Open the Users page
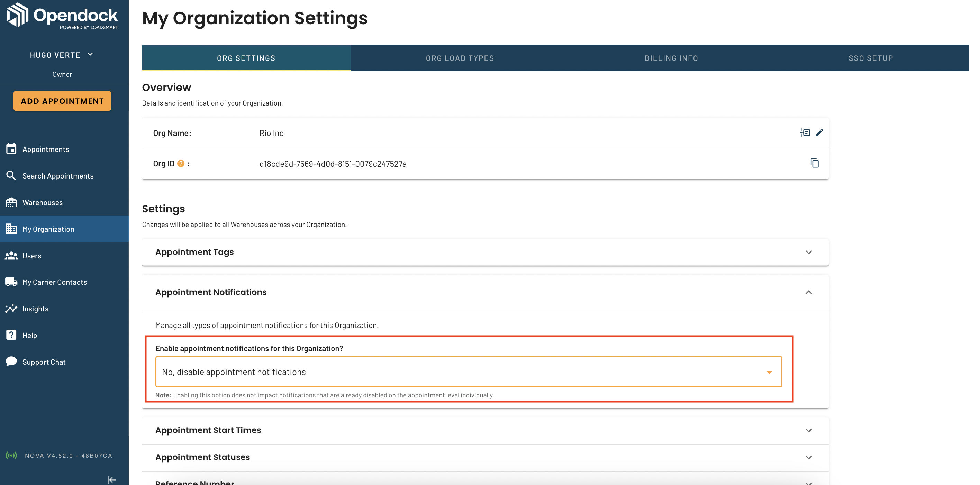Viewport: 980px width, 485px height. pyautogui.click(x=64, y=256)
